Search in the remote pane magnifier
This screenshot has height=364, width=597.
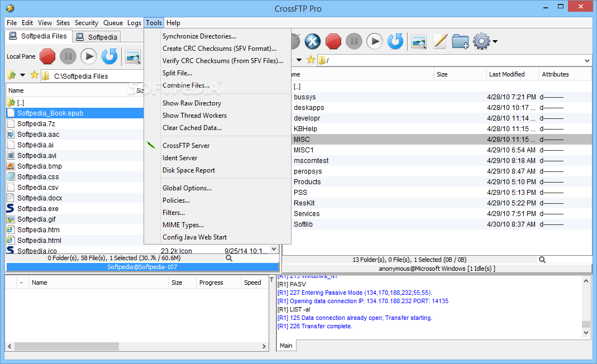click(x=542, y=260)
